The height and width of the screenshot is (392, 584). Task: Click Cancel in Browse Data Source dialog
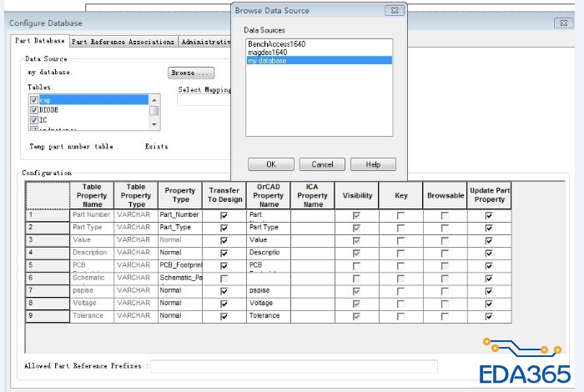322,164
